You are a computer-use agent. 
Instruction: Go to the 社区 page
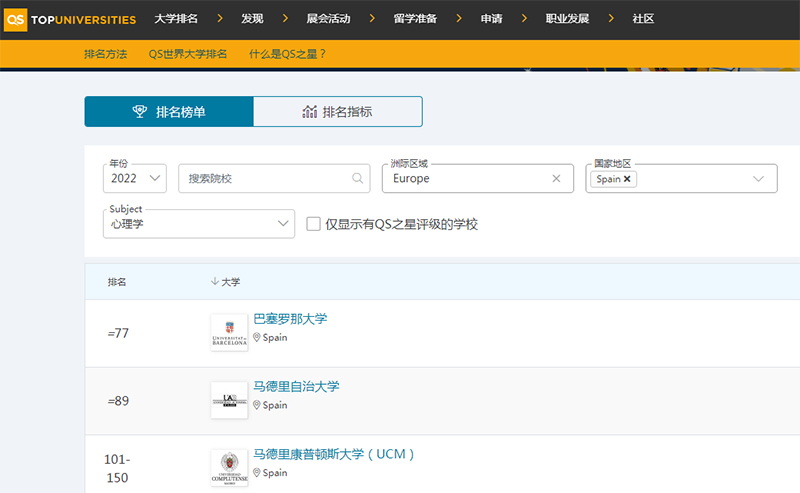pos(643,19)
